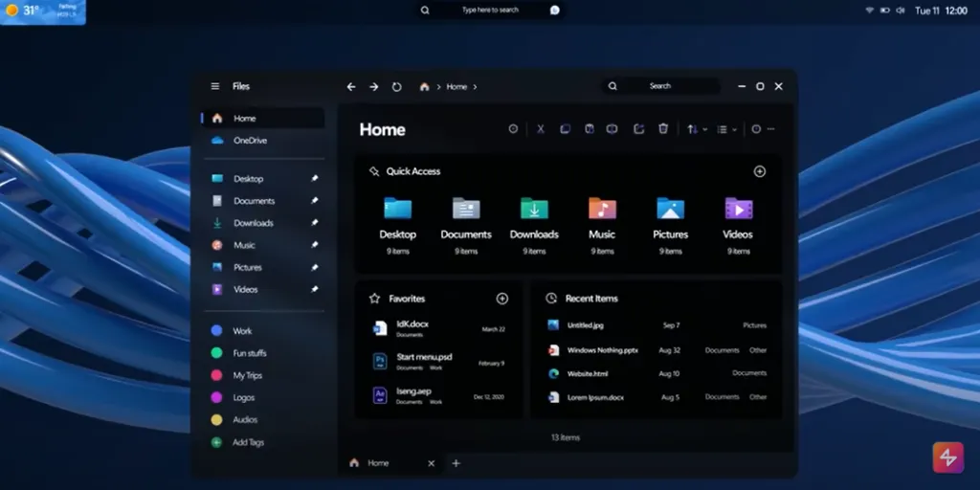980x490 pixels.
Task: Open a new tab with the plus button
Action: pos(457,463)
